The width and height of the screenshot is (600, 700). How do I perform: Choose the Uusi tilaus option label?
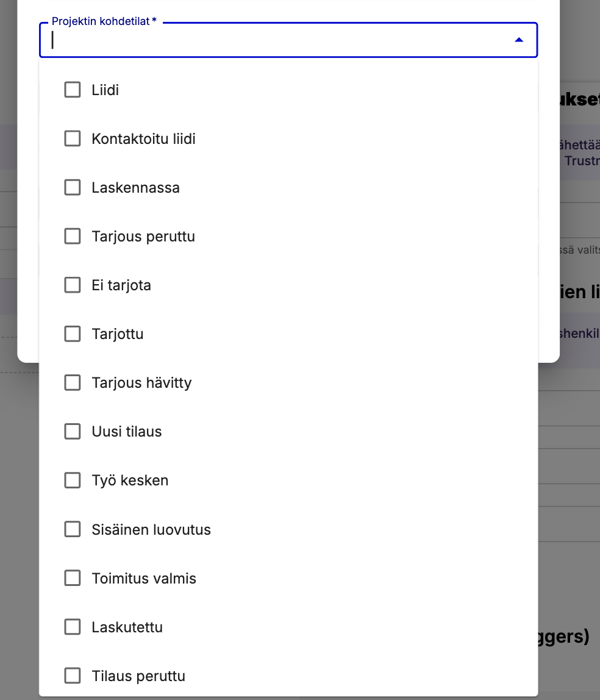(127, 432)
